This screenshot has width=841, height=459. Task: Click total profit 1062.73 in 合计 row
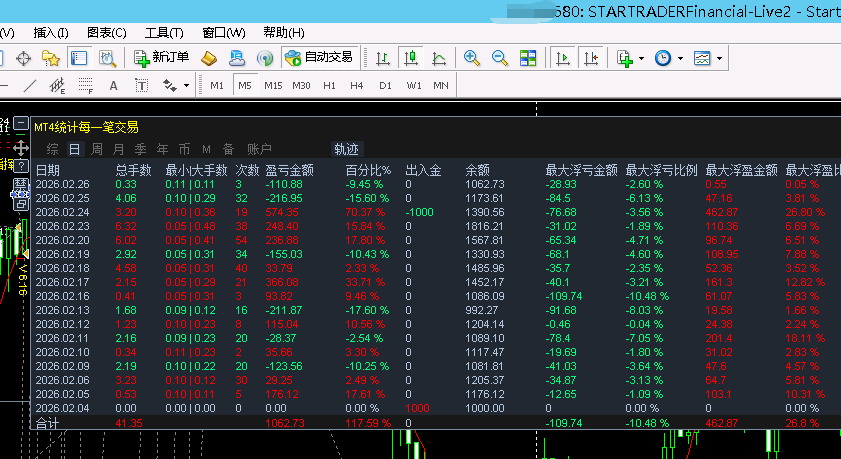pos(285,423)
